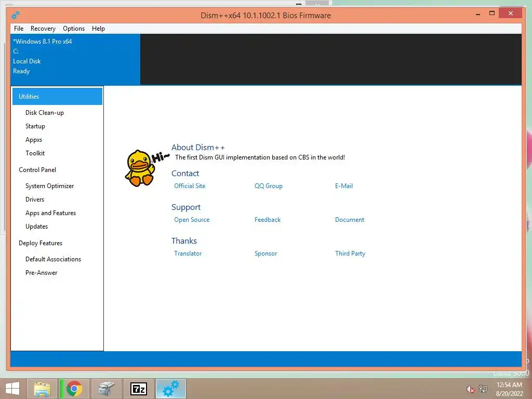532x399 pixels.
Task: View the Translator credits link
Action: [188, 254]
